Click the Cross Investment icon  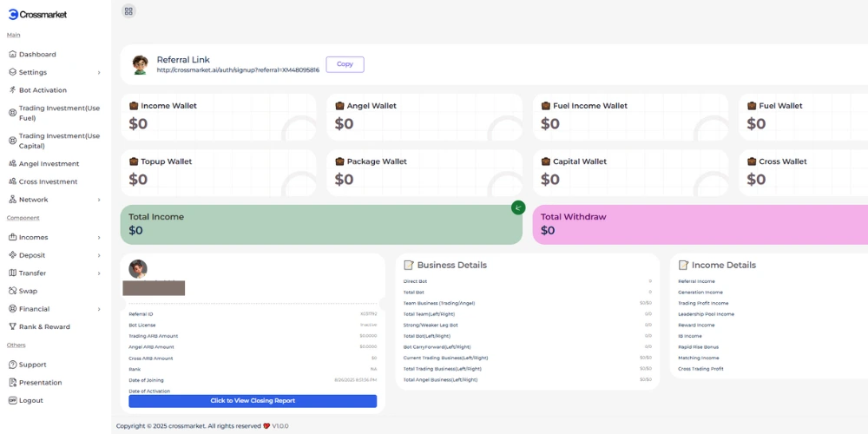(13, 181)
